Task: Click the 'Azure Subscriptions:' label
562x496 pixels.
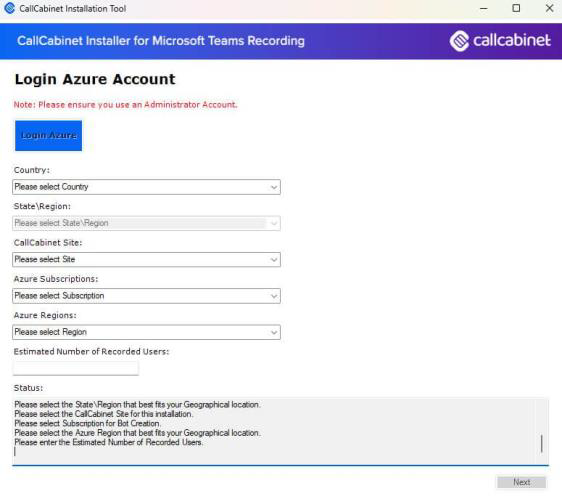Action: click(x=56, y=279)
